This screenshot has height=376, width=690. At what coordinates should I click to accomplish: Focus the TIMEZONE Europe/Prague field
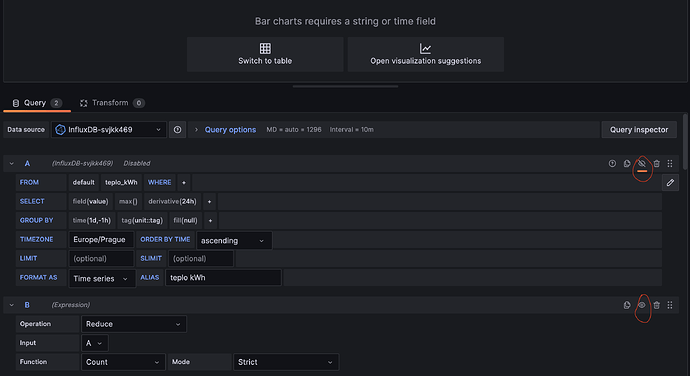pyautogui.click(x=101, y=240)
